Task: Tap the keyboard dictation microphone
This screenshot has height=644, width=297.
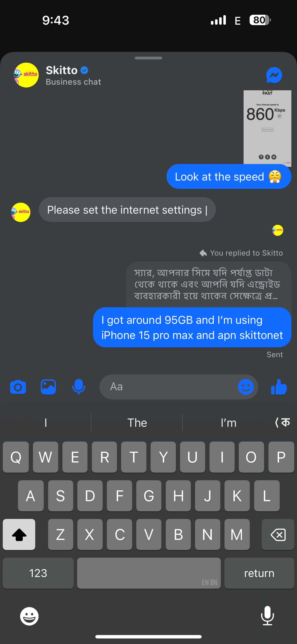Action: tap(268, 616)
